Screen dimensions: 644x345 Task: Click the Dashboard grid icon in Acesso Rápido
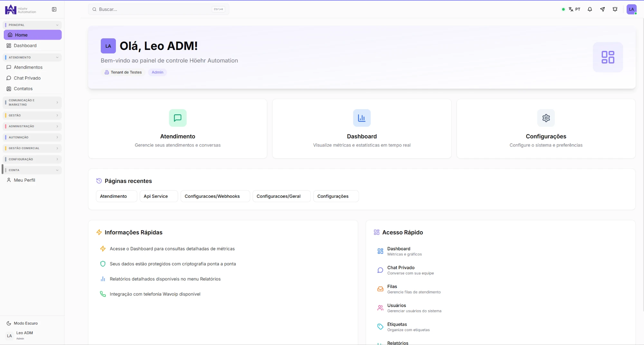point(380,251)
